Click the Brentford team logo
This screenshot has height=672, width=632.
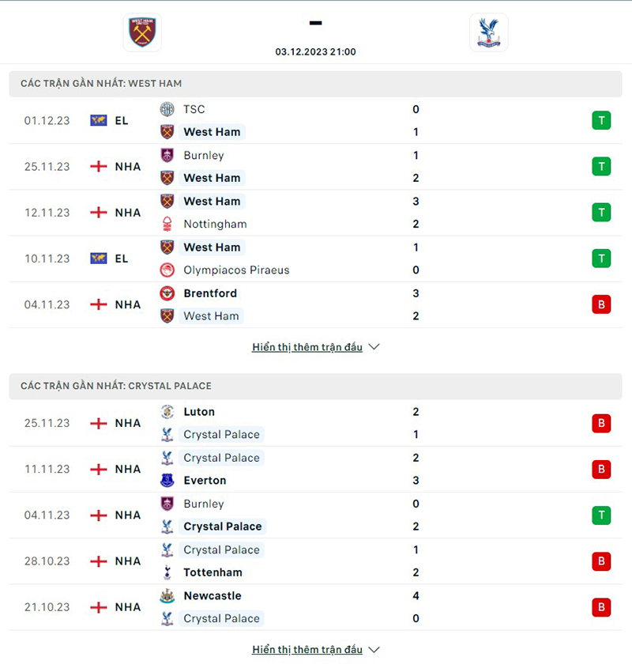(x=167, y=293)
